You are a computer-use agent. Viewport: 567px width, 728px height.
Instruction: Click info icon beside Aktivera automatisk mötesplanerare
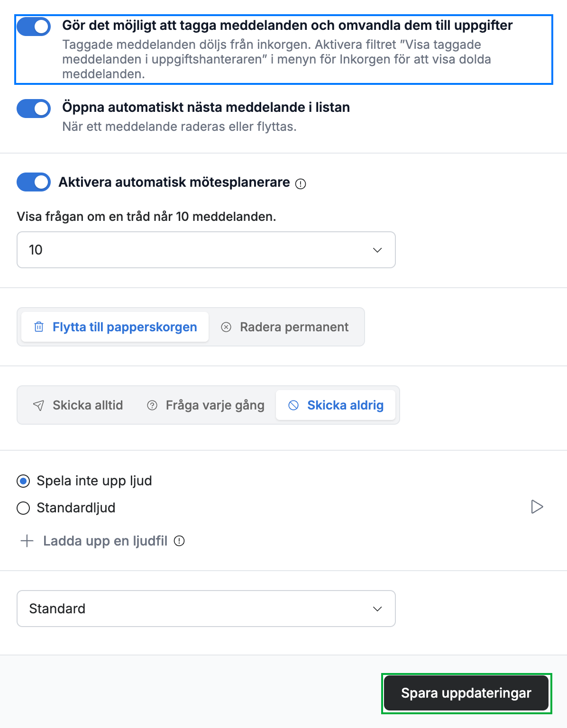point(301,184)
